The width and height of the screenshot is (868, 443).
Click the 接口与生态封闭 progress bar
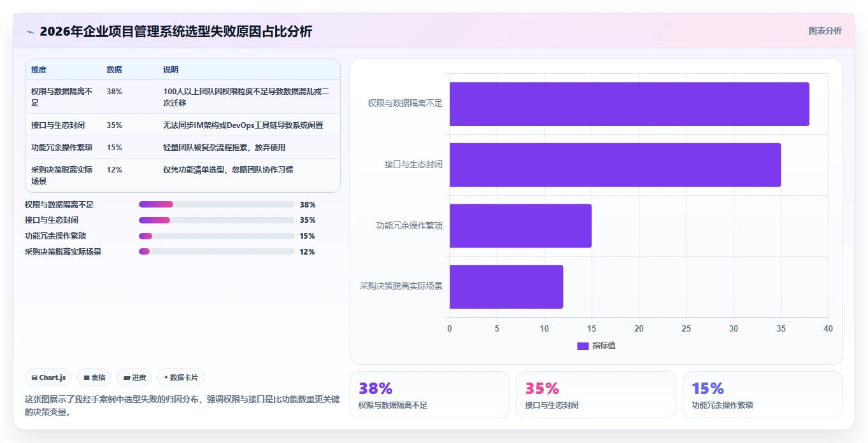(217, 220)
